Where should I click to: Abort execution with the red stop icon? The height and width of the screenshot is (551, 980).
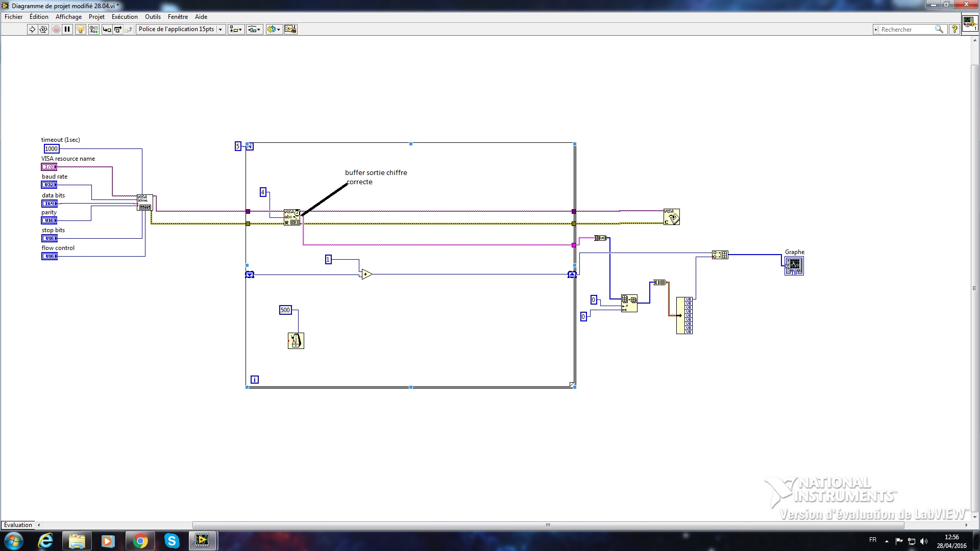(x=56, y=29)
